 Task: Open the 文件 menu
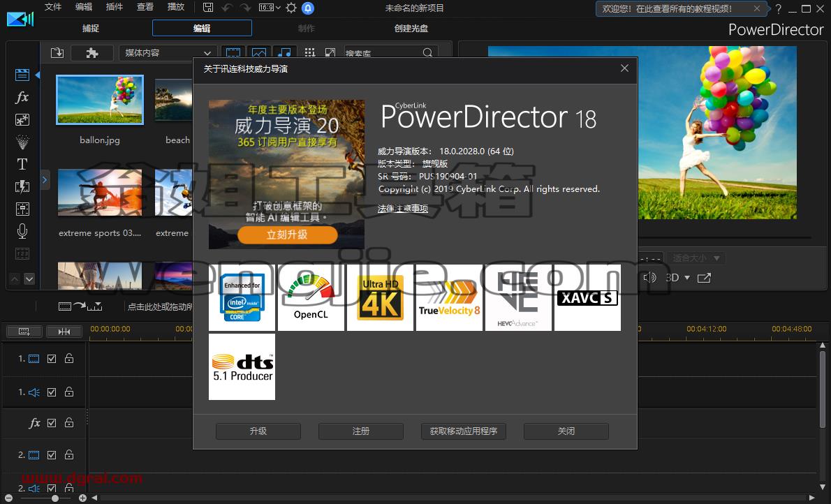53,7
